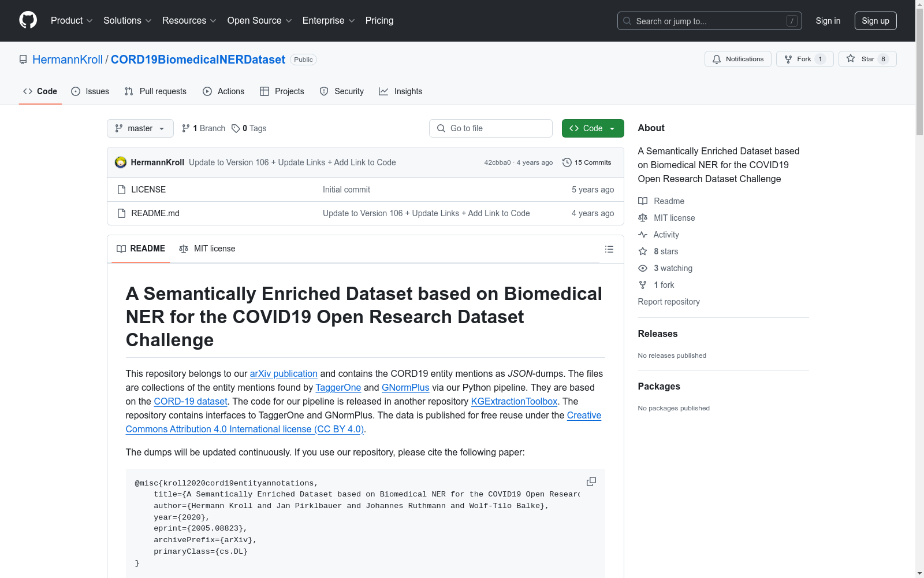The height and width of the screenshot is (578, 924).
Task: Switch to the Actions tab
Action: point(223,91)
